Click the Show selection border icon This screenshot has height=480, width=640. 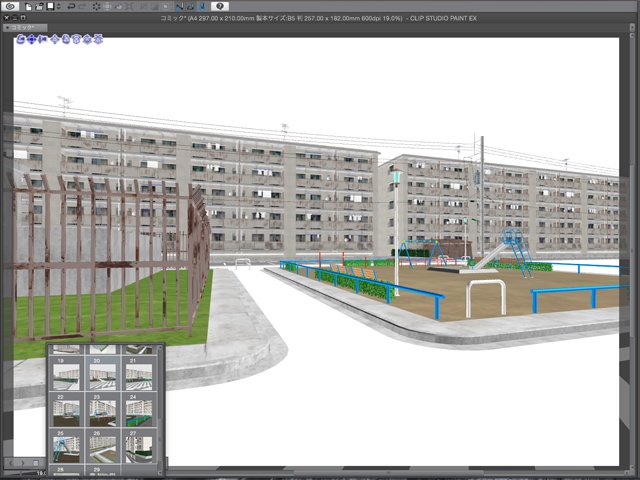point(166,7)
